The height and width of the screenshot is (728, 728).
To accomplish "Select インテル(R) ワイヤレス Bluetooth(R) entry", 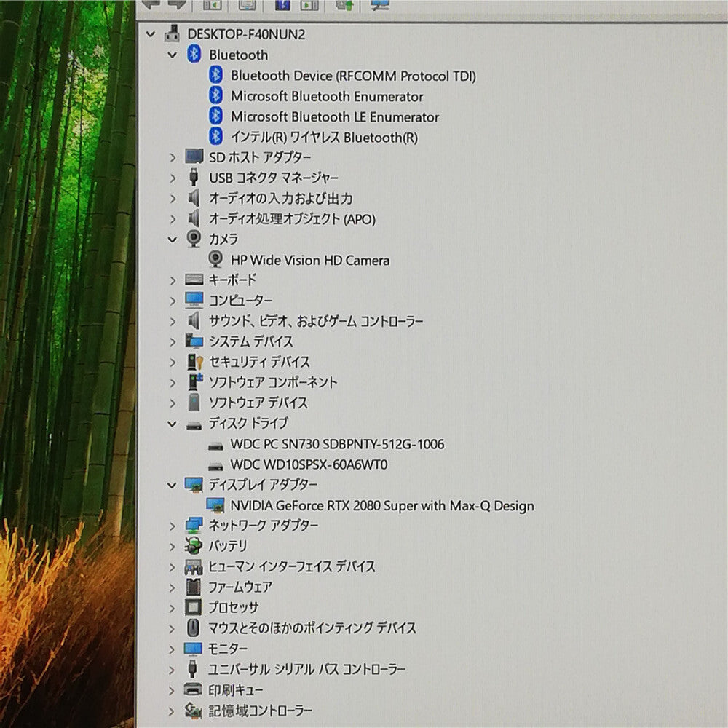I will [324, 137].
